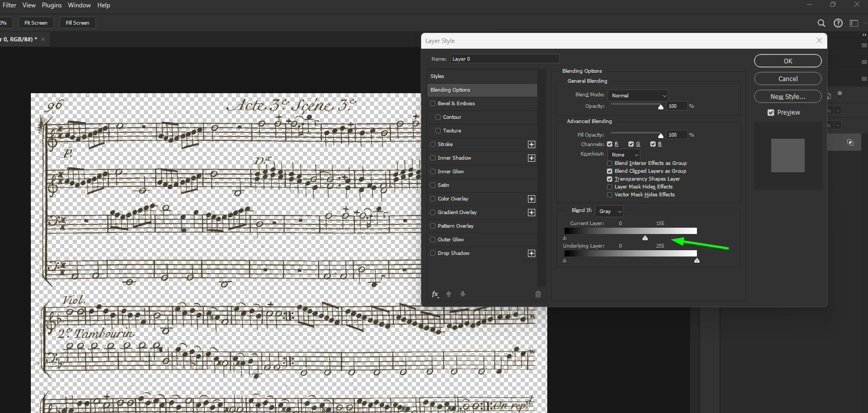The width and height of the screenshot is (868, 413).
Task: Click the advanced blending badge on layer row
Action: click(850, 142)
